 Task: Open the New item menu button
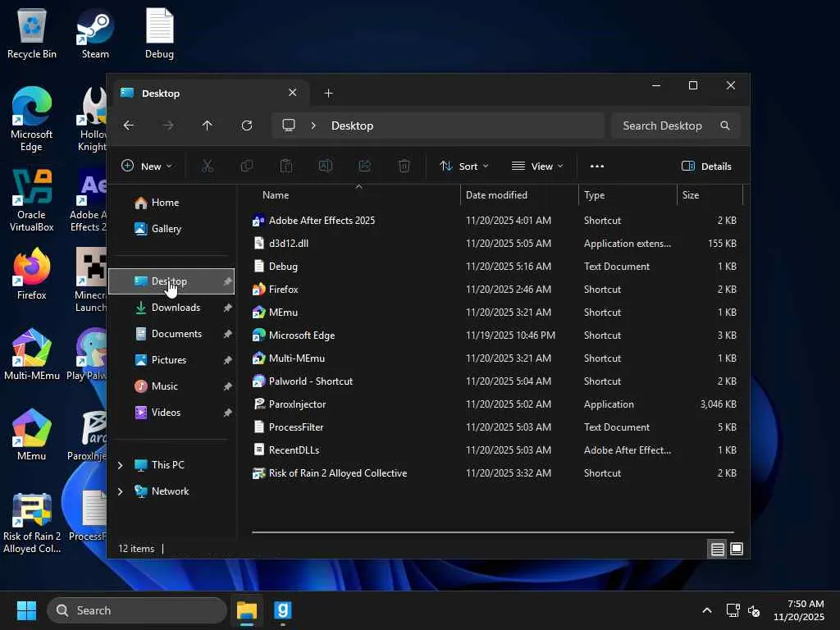pyautogui.click(x=147, y=166)
